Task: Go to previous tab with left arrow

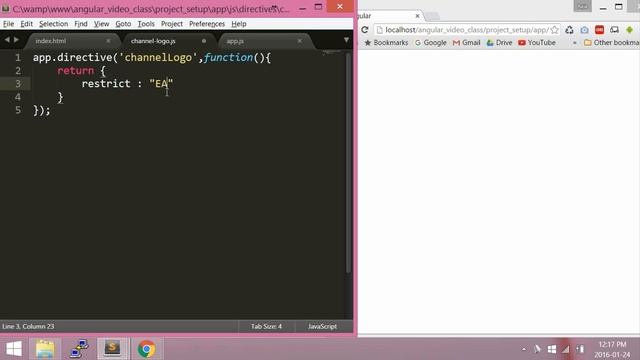Action: (7, 40)
